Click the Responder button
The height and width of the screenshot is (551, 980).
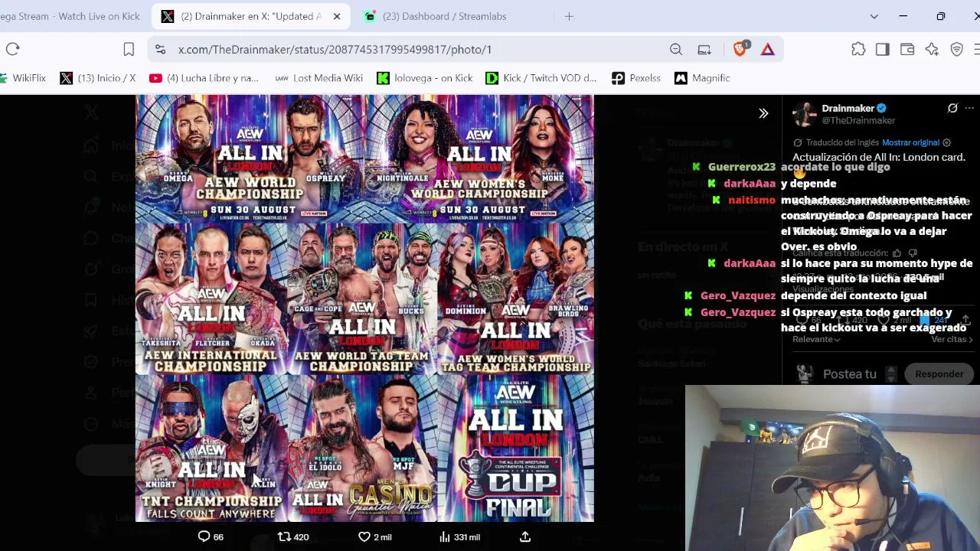pos(939,374)
